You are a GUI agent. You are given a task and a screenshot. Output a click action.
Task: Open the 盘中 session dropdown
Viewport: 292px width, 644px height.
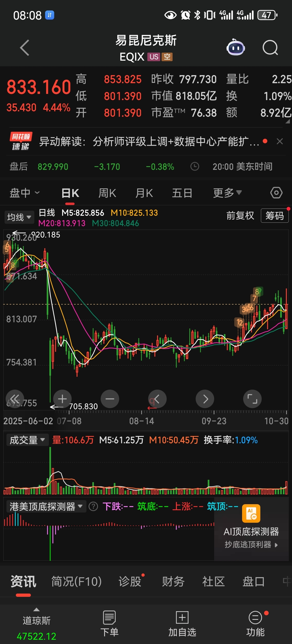(25, 193)
